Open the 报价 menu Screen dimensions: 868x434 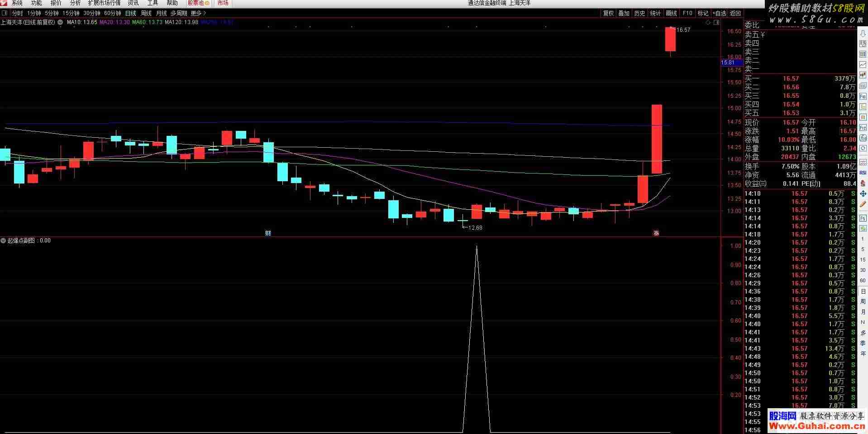56,3
